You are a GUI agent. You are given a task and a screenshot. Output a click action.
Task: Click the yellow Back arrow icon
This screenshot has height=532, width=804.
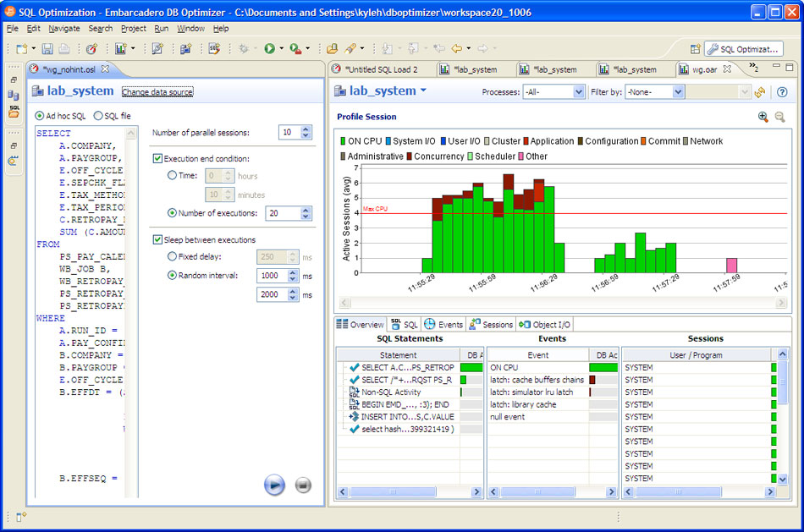(456, 49)
